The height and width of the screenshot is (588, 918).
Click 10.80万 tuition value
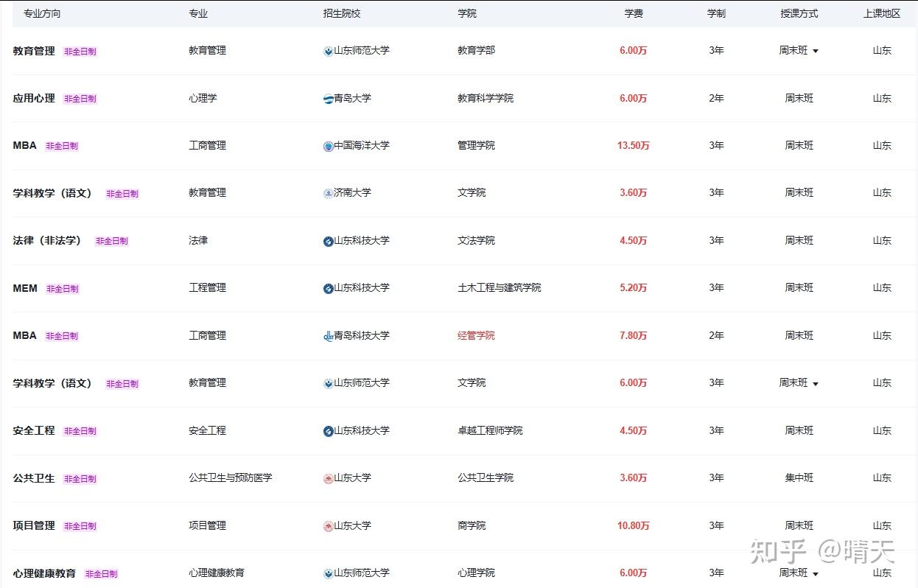[634, 526]
